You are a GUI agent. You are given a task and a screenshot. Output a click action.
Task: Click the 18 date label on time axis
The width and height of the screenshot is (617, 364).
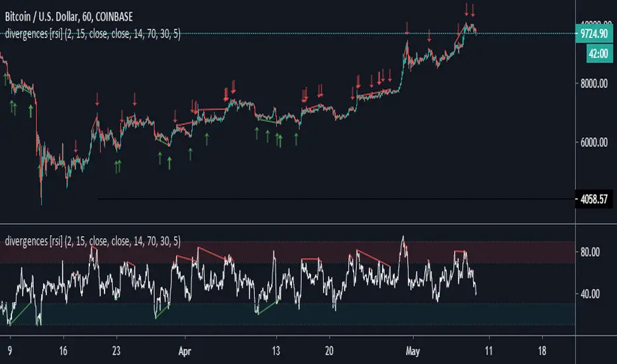(542, 351)
